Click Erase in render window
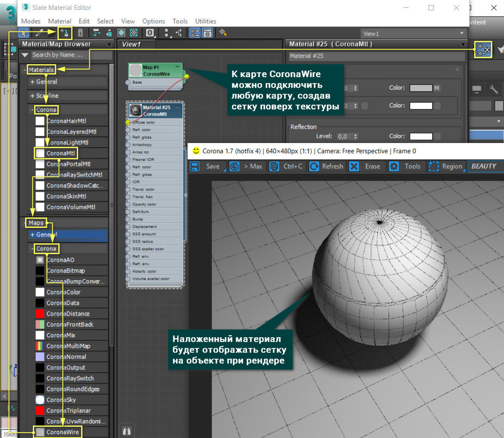The height and width of the screenshot is (438, 504). (x=366, y=166)
